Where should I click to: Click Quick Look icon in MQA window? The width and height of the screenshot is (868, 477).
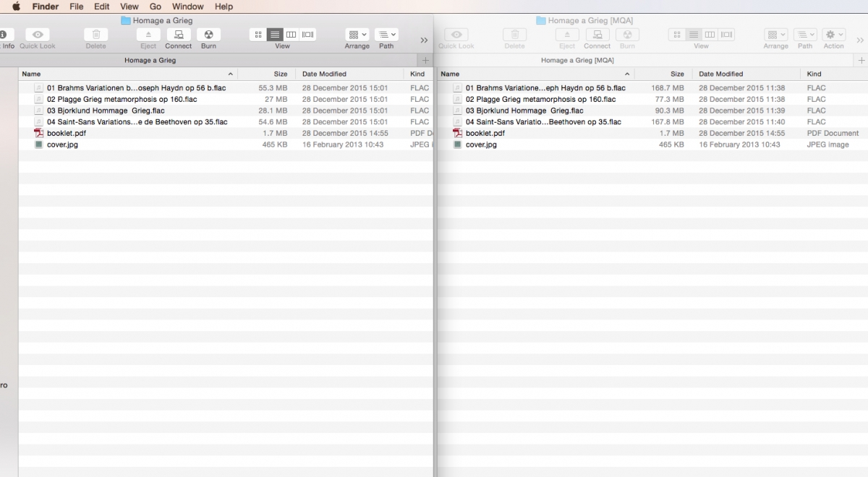click(x=456, y=35)
